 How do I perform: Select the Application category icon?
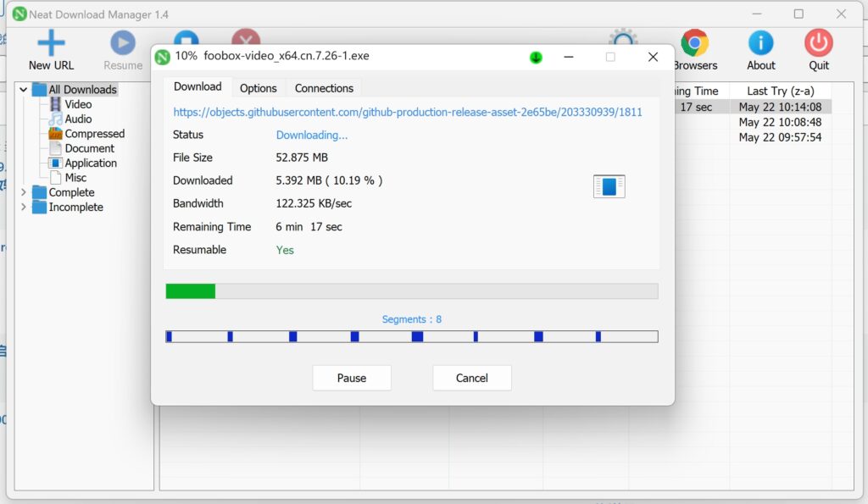tap(55, 163)
